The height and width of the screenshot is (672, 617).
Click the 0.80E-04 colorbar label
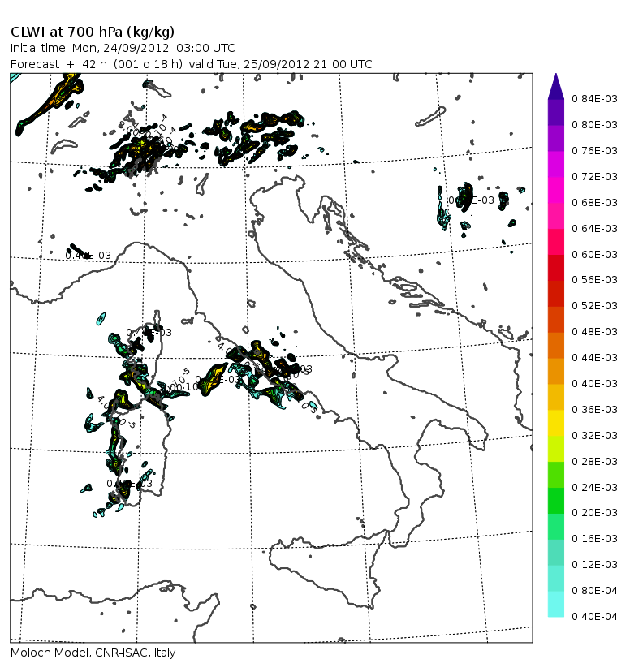tap(594, 591)
